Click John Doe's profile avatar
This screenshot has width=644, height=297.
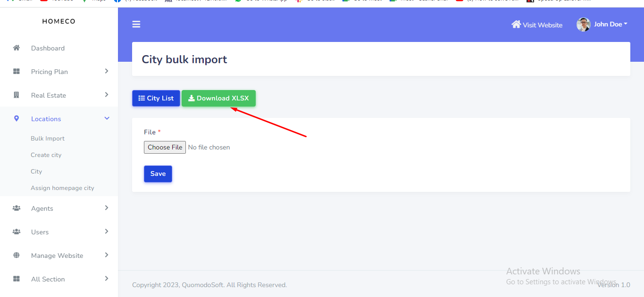point(583,25)
